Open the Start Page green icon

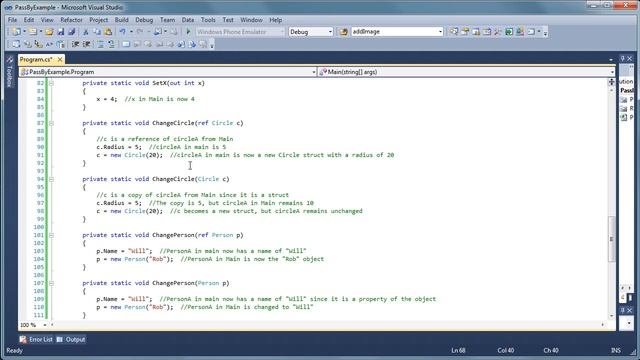(x=509, y=32)
